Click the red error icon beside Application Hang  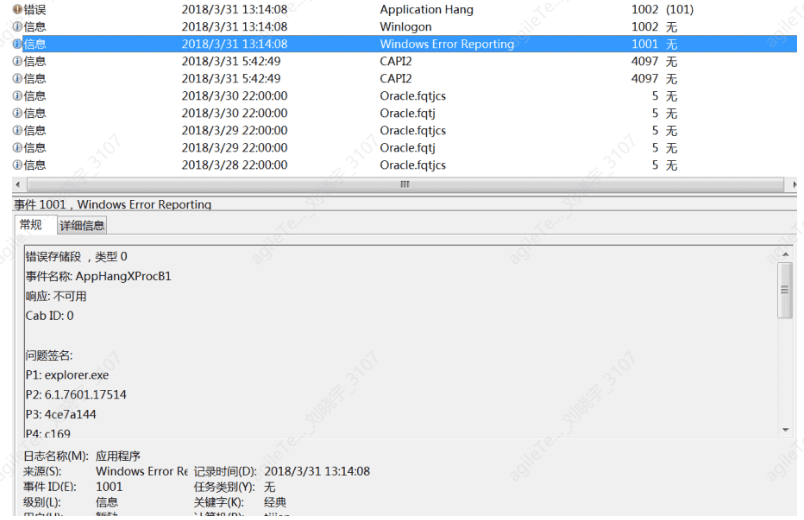tap(17, 10)
